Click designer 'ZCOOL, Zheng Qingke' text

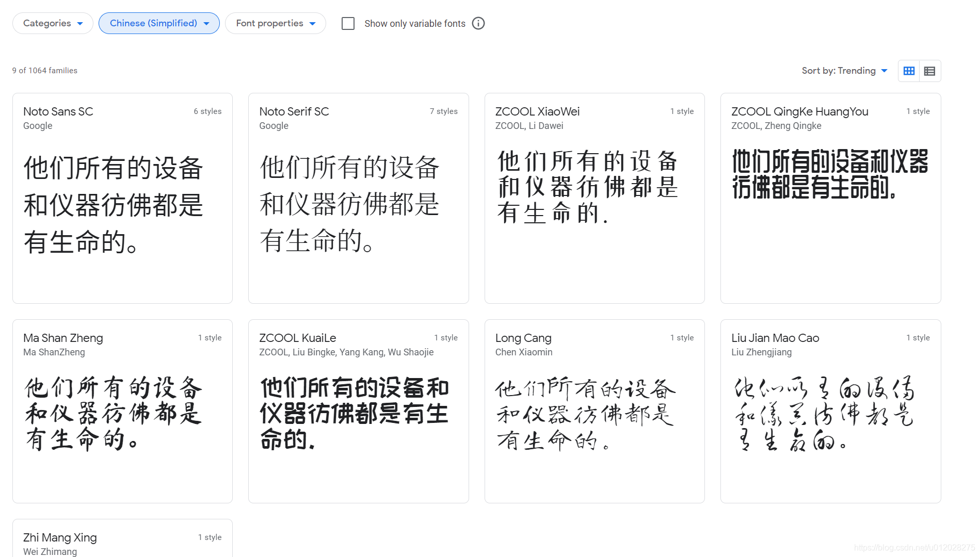click(776, 126)
